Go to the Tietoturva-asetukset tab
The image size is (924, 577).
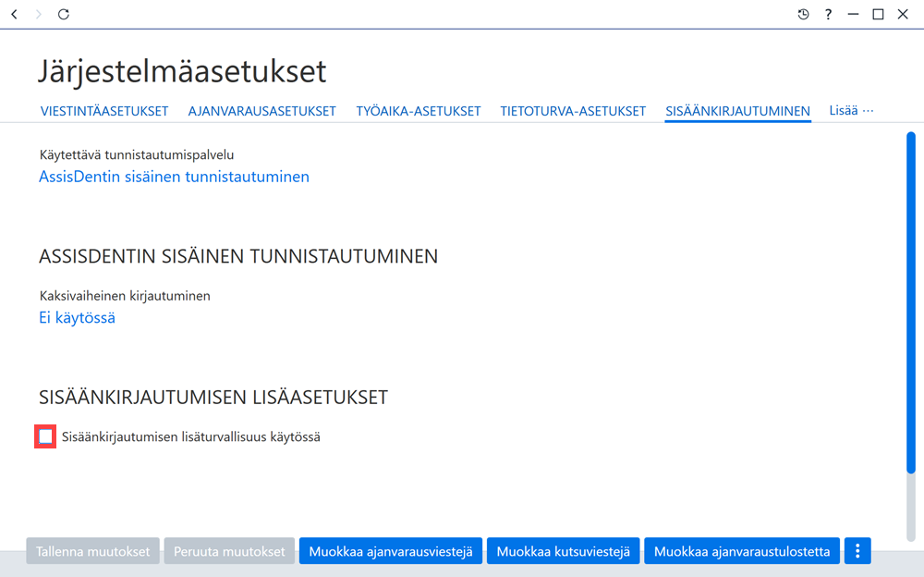[x=573, y=111]
